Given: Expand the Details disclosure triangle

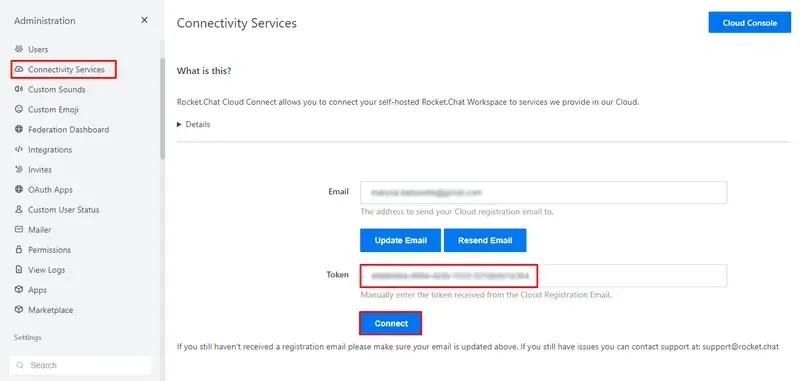Looking at the screenshot, I should pos(179,124).
